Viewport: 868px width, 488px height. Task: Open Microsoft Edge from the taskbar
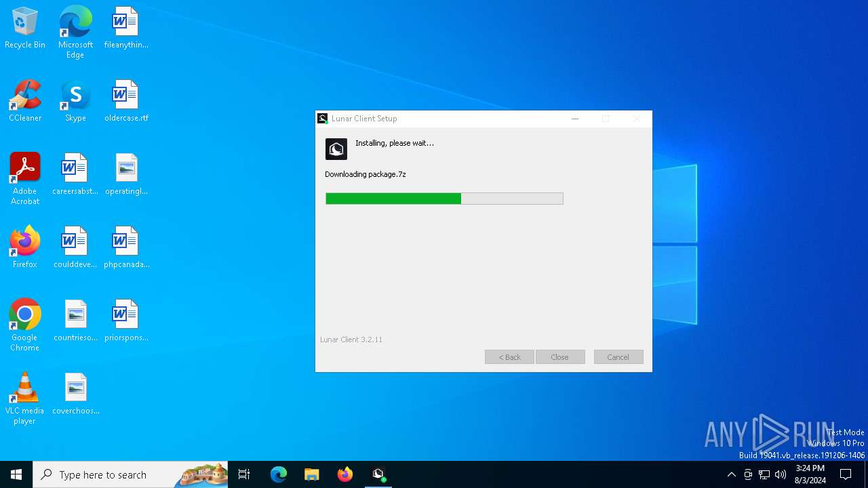coord(279,474)
